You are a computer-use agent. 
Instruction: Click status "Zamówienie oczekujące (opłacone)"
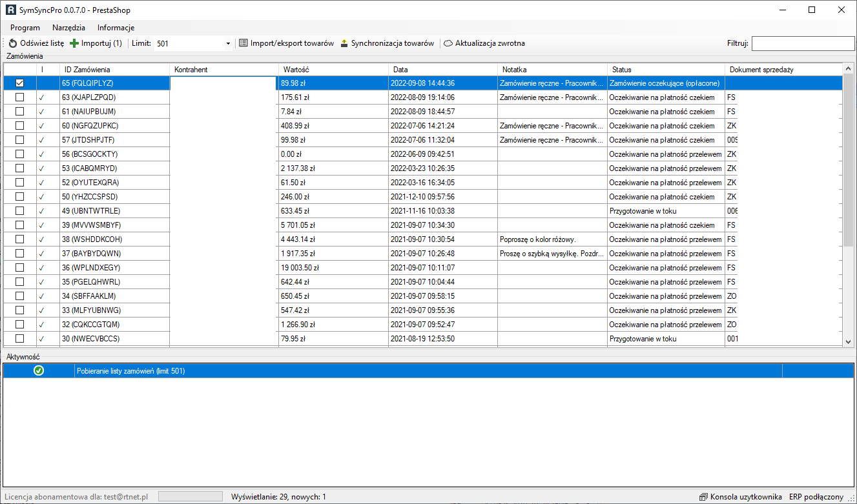click(x=666, y=83)
